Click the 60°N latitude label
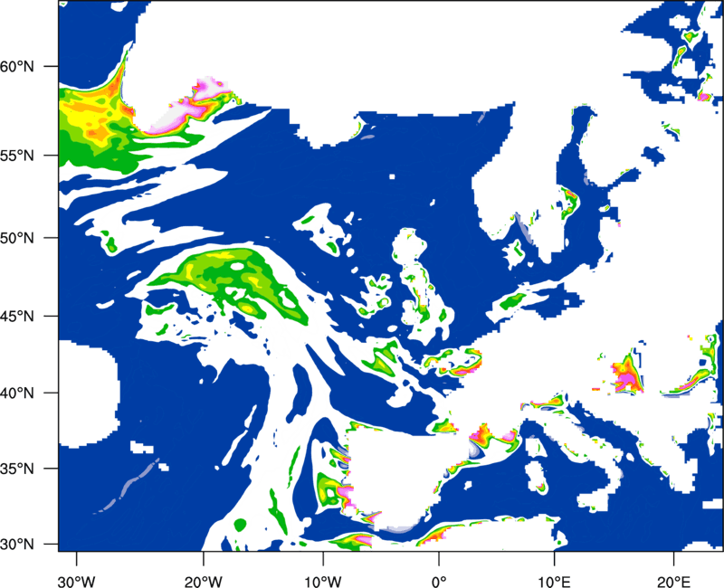724x588 pixels. (17, 66)
